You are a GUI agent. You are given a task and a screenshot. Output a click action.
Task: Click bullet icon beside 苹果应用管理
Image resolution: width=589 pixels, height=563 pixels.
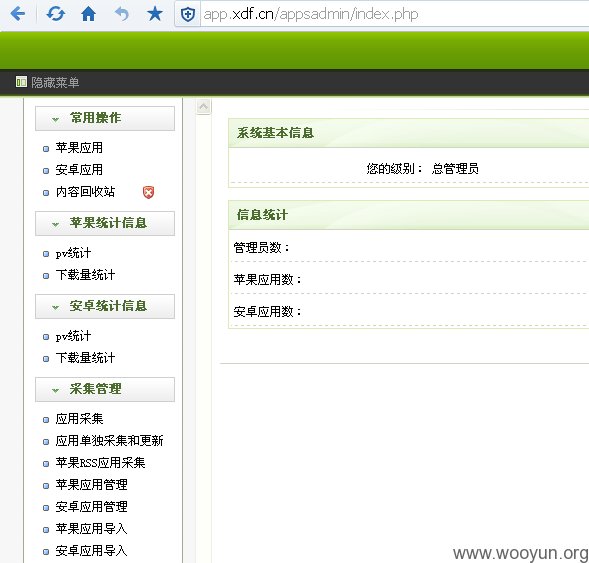(x=46, y=486)
